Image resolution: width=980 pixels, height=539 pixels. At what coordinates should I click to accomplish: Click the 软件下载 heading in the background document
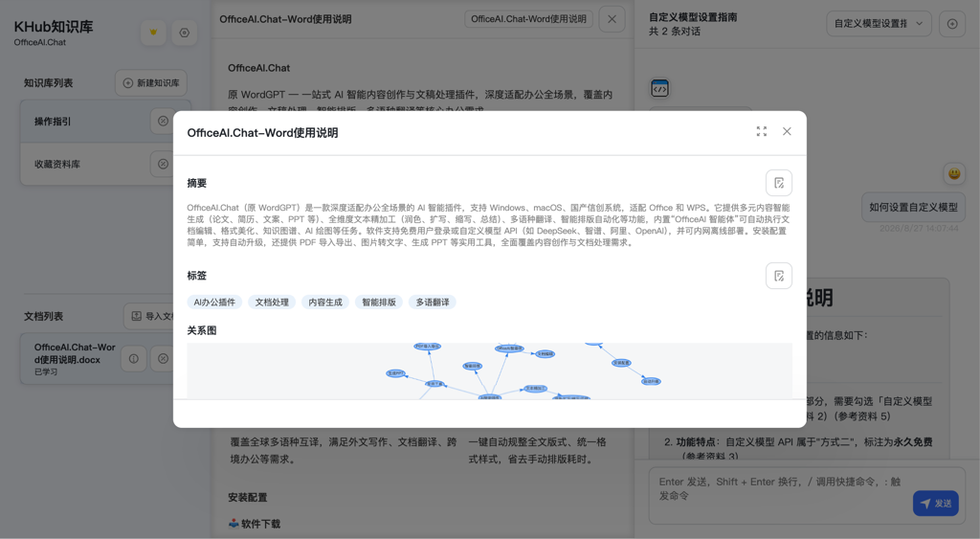[x=260, y=524]
